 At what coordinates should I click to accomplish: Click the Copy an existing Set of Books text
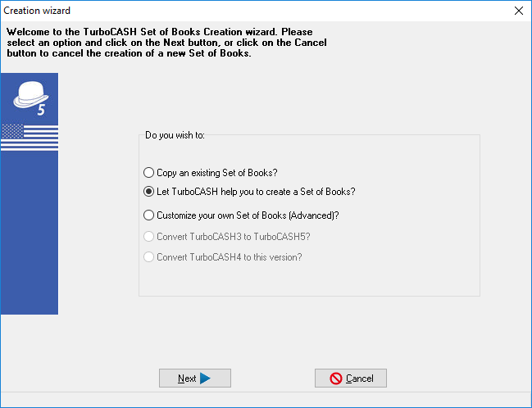(x=217, y=173)
